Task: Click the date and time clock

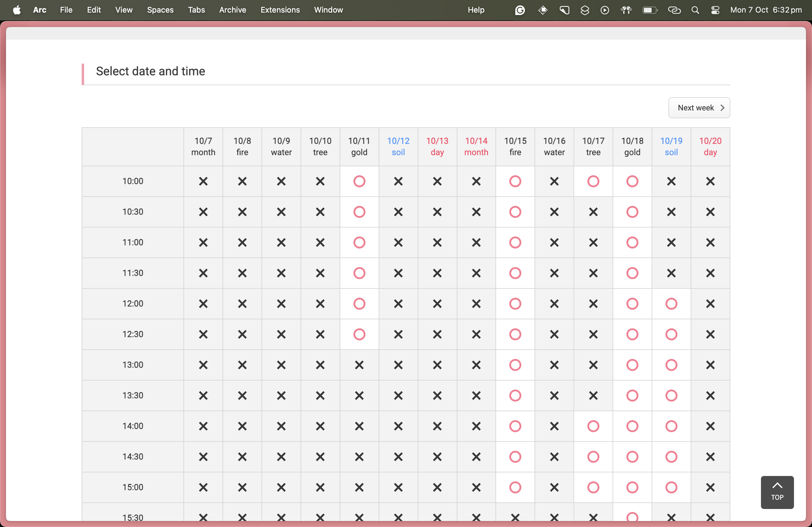Action: [x=765, y=10]
